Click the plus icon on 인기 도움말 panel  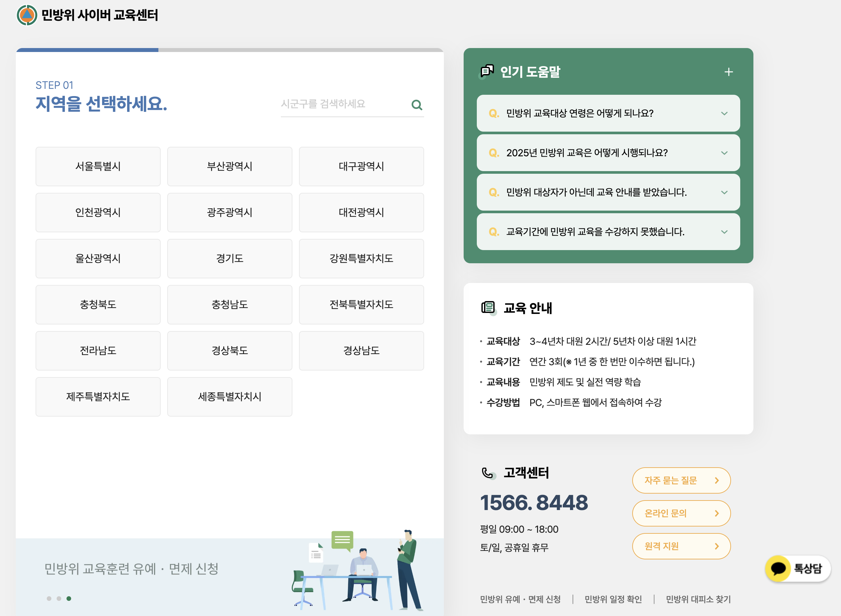pos(728,72)
